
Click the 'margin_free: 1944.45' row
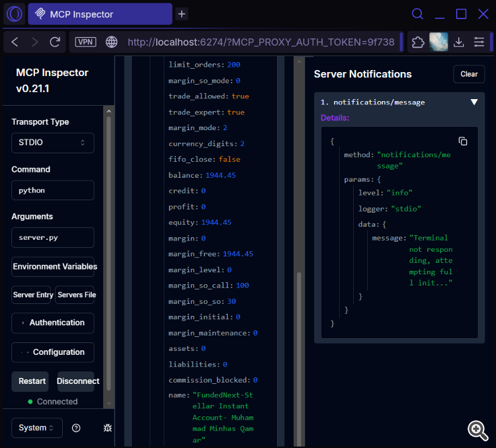pyautogui.click(x=211, y=254)
